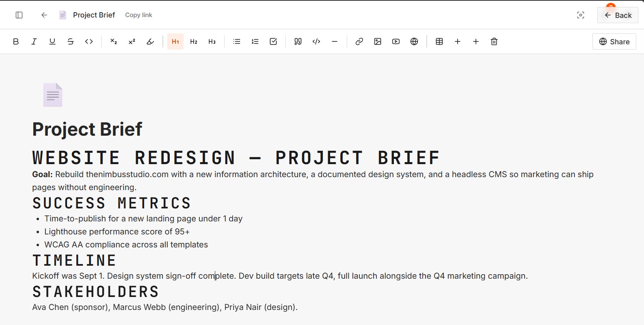Set text as subscript
Image resolution: width=644 pixels, height=325 pixels.
(x=114, y=41)
